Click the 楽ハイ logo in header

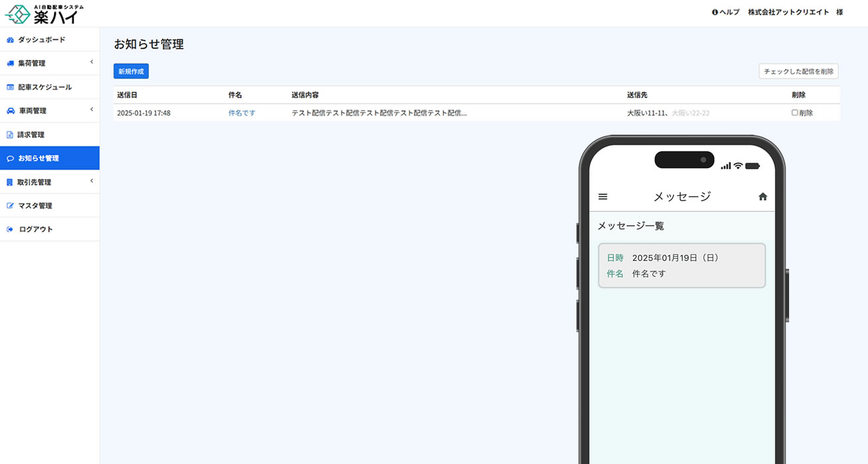[44, 13]
